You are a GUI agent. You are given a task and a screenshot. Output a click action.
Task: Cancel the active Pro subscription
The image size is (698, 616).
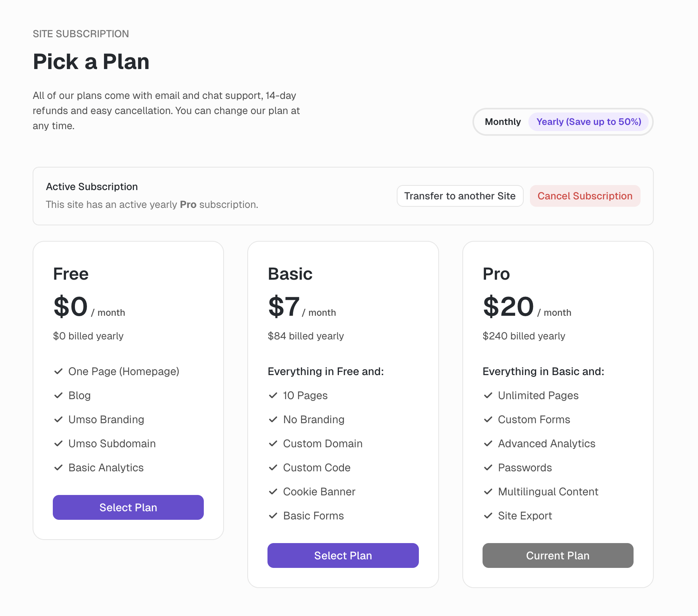585,196
